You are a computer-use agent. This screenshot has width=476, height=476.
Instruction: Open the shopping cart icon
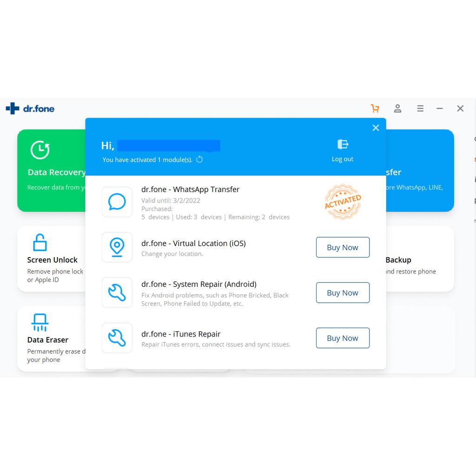point(375,108)
